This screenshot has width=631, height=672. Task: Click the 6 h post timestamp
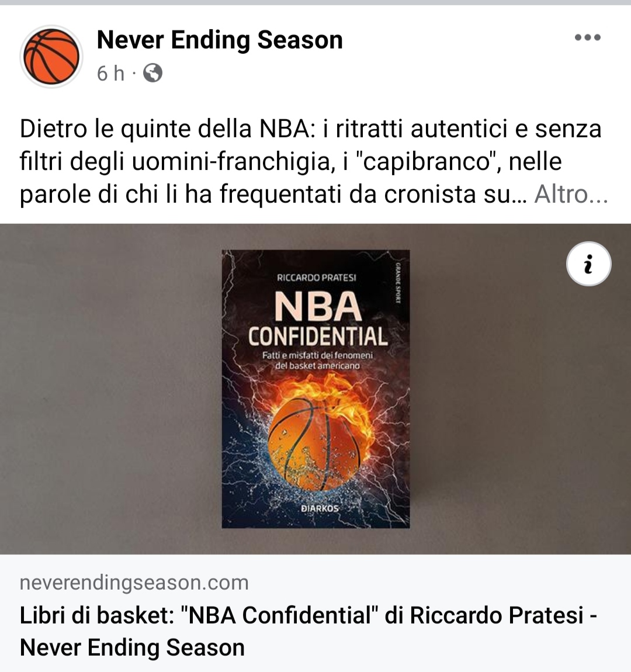point(110,73)
